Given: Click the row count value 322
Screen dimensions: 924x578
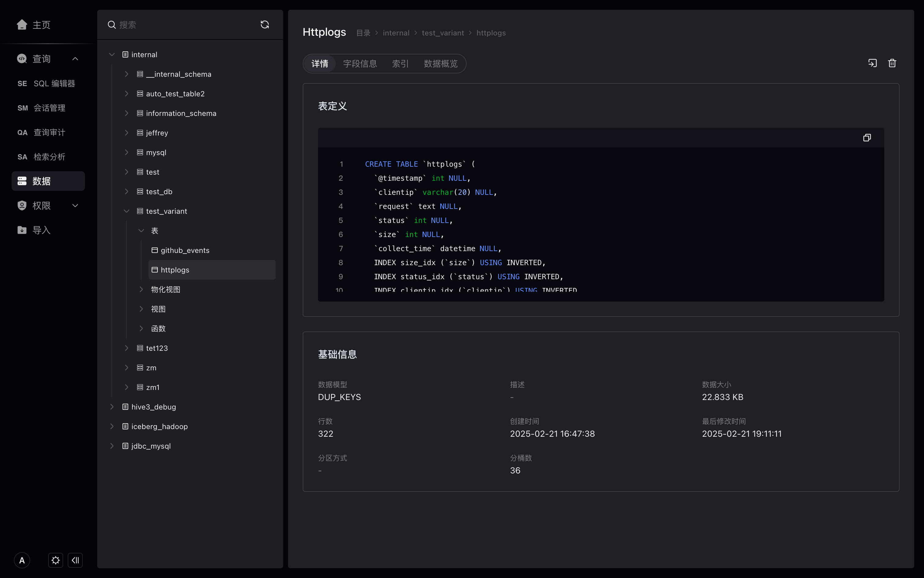Looking at the screenshot, I should point(326,434).
